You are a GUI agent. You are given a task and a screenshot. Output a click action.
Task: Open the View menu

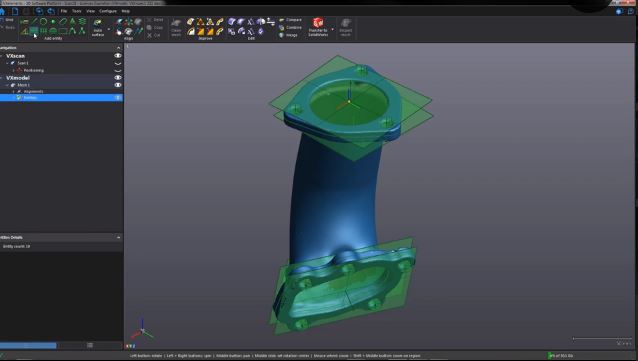[90, 11]
